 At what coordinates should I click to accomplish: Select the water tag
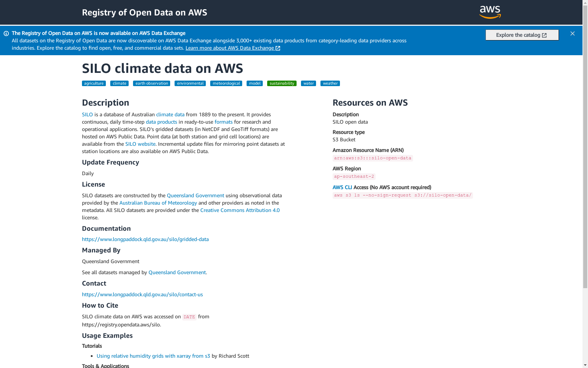coord(308,84)
